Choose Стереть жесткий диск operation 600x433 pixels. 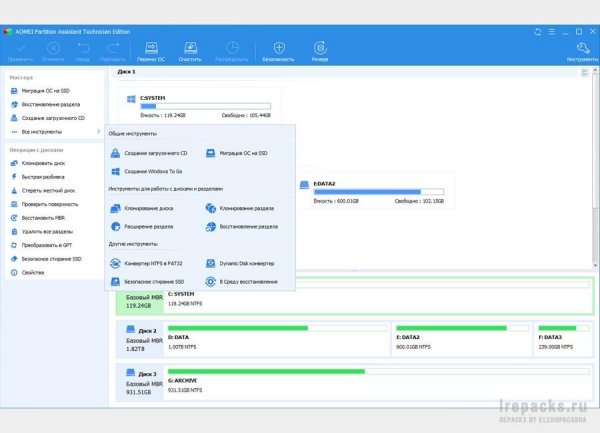42,190
